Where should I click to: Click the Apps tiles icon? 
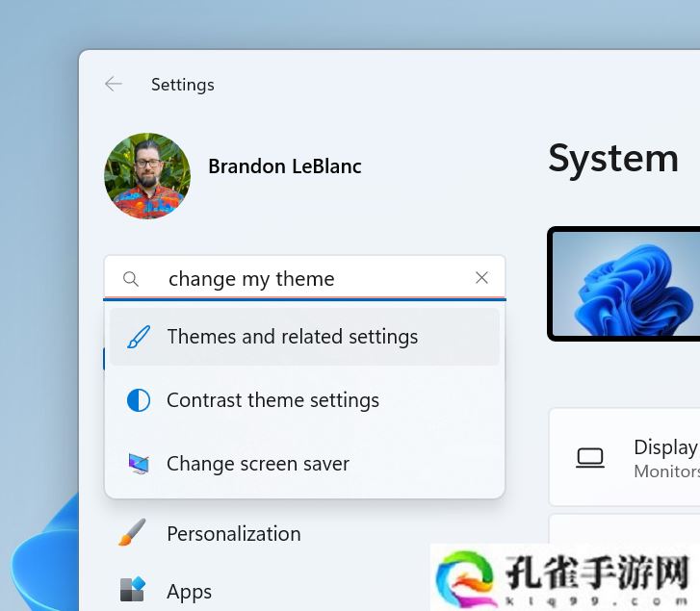coord(133,589)
